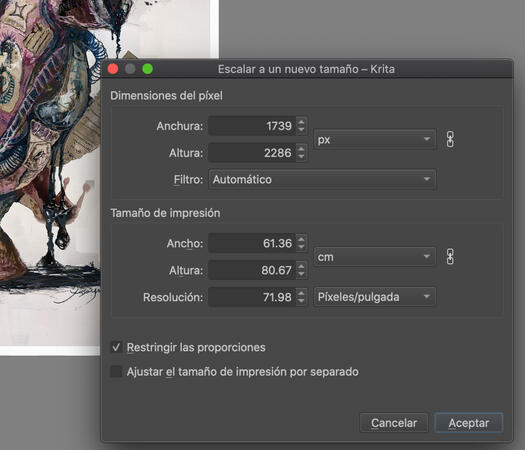Close dialog with the red window button
525x450 pixels.
[x=113, y=69]
